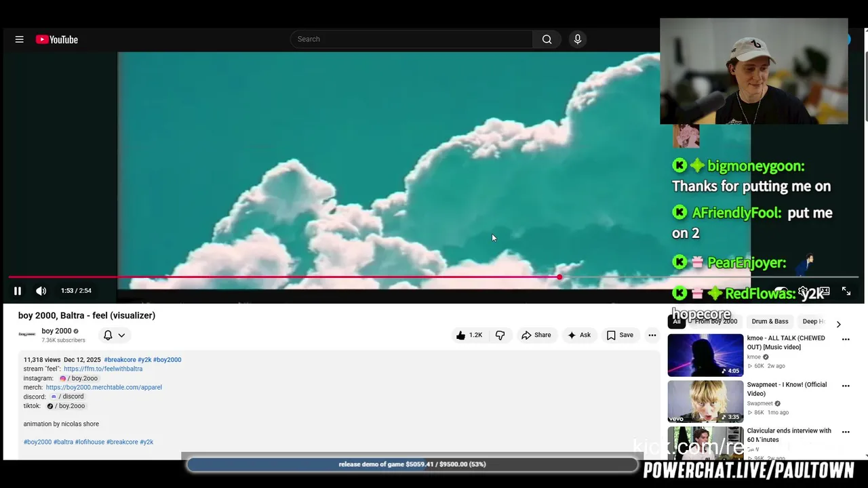Screen dimensions: 868x488
Task: Share the video
Action: click(536, 335)
